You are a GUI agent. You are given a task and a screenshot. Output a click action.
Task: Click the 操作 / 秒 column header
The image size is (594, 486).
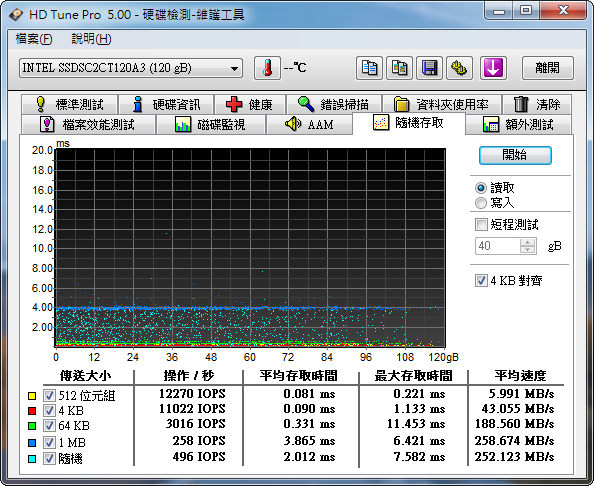189,376
